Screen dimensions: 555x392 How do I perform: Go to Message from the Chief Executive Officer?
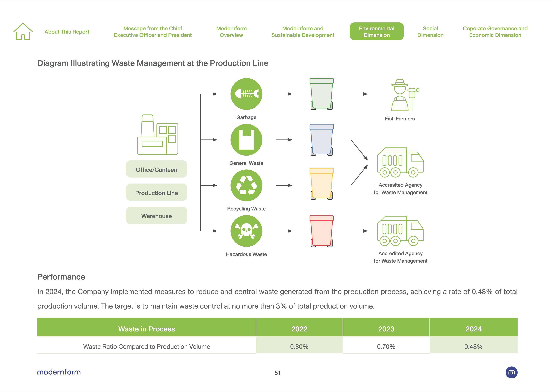pos(153,32)
